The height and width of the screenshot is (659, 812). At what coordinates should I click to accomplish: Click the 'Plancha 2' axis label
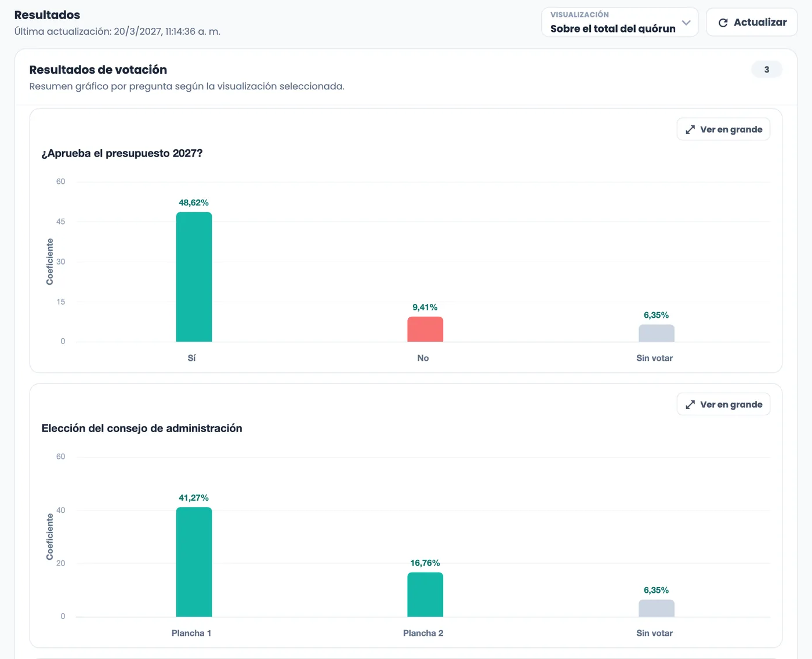click(423, 633)
